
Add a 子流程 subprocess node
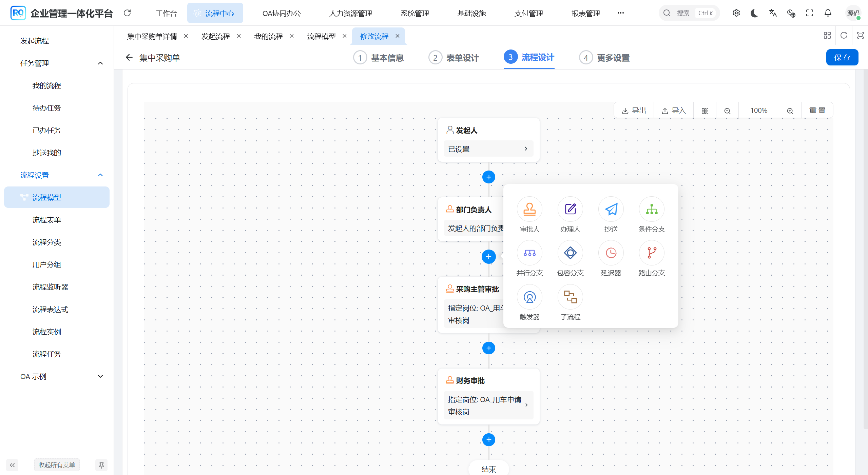pyautogui.click(x=570, y=297)
